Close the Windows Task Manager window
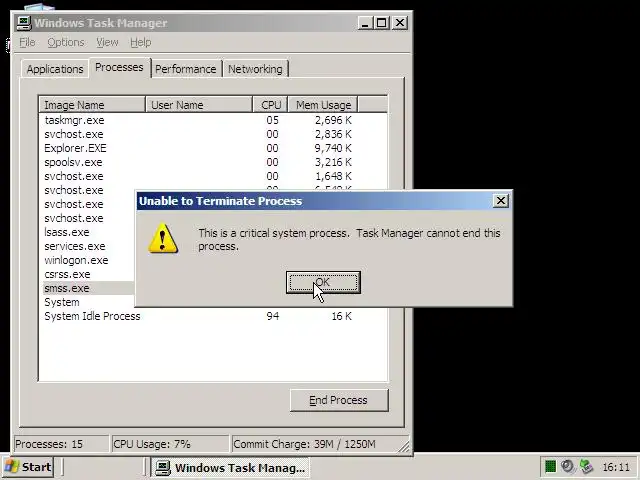The height and width of the screenshot is (480, 640). [x=400, y=22]
